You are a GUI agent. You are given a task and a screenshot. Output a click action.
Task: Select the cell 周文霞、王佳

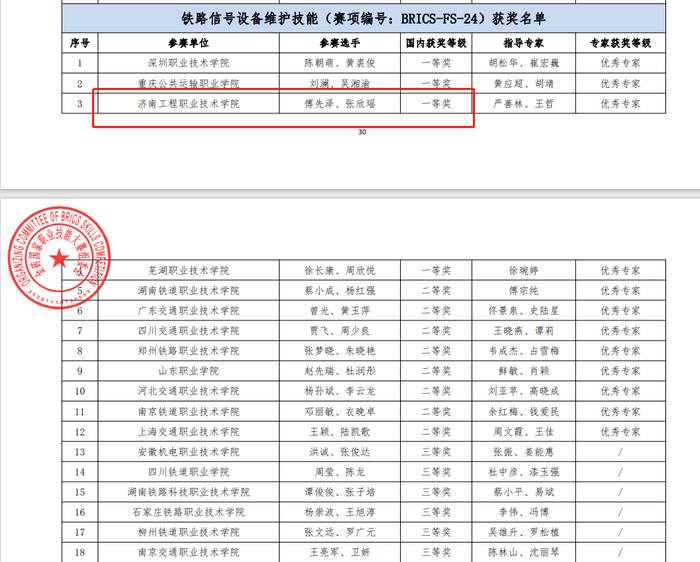(524, 432)
